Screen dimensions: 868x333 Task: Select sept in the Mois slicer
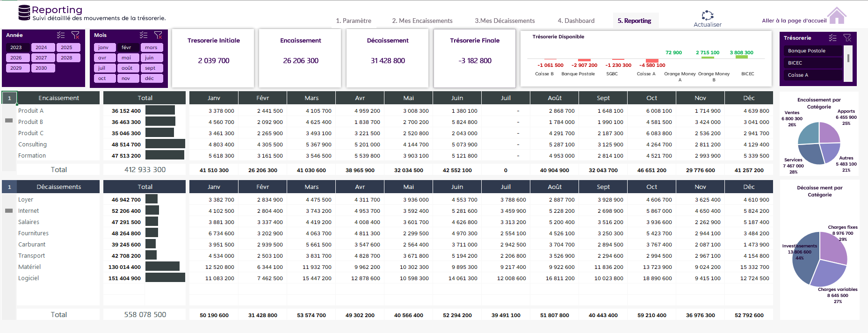(x=152, y=68)
